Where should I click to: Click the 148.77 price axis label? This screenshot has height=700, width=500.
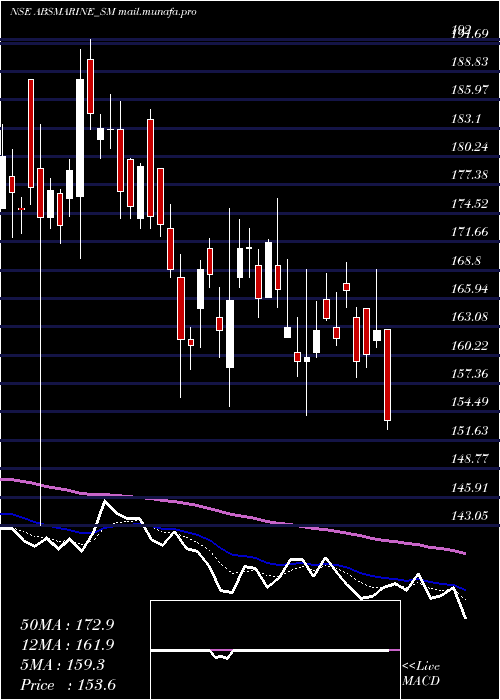(x=470, y=459)
